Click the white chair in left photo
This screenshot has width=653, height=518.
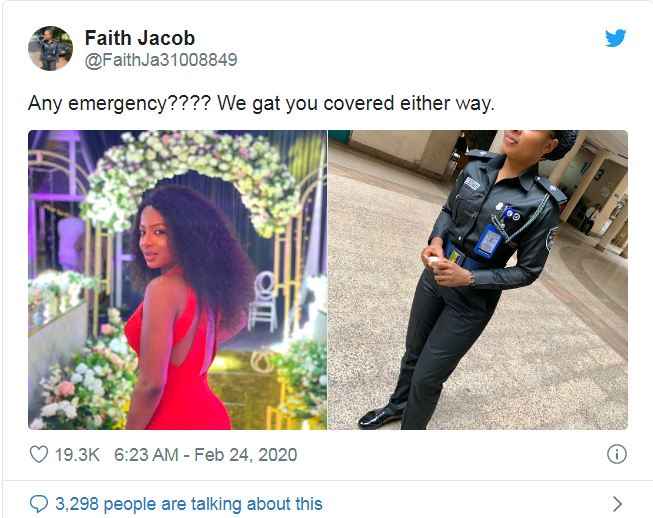point(263,301)
